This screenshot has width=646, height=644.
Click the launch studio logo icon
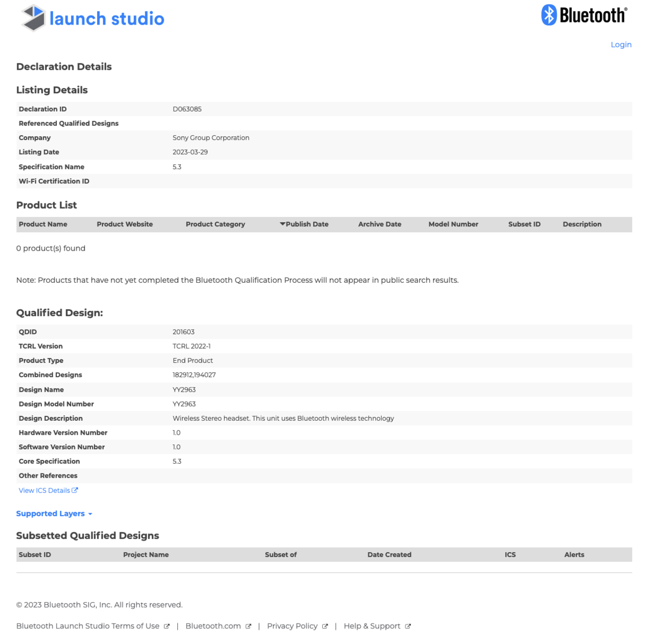coord(33,18)
